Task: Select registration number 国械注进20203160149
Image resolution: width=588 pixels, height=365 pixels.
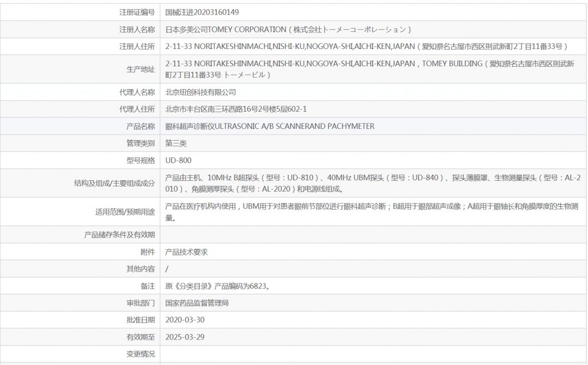Action: (x=202, y=12)
